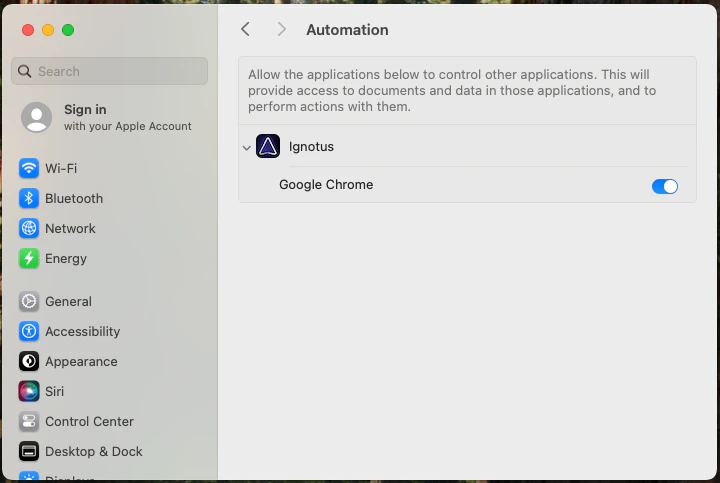Collapse the Ignotus disclosure chevron
720x483 pixels.
point(247,148)
